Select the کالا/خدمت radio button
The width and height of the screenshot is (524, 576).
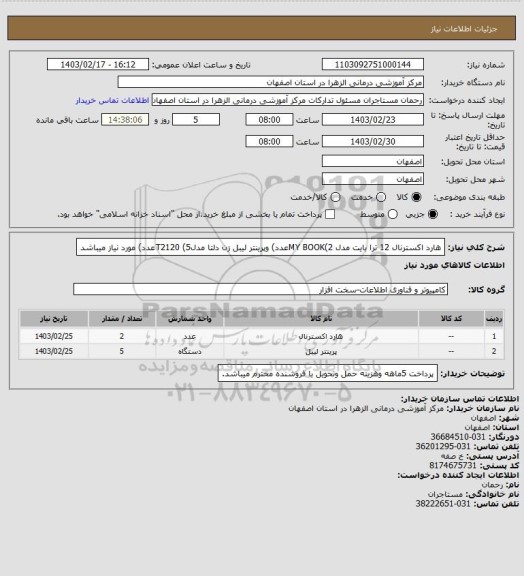click(x=335, y=197)
